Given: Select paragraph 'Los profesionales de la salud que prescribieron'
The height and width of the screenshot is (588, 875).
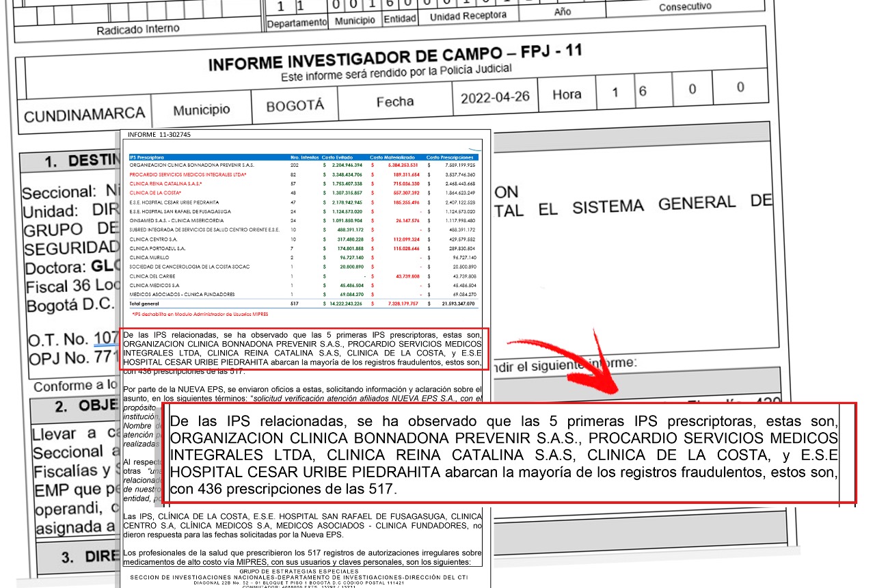Looking at the screenshot, I should [x=302, y=557].
